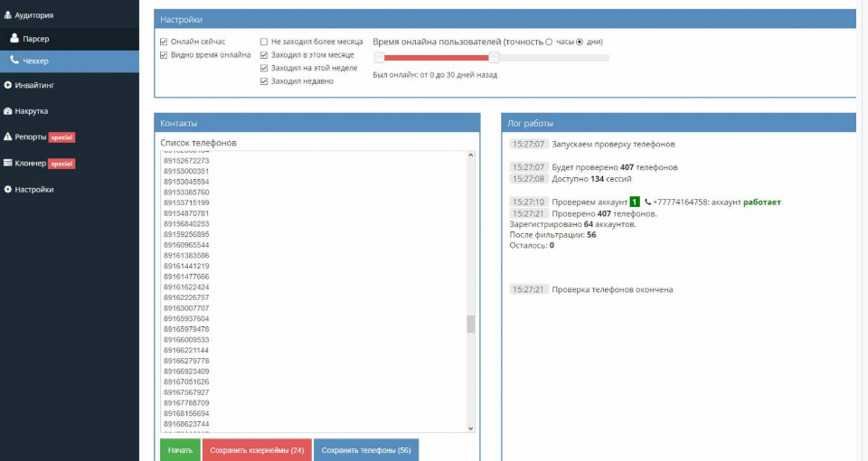Click the Чеккер phone icon
Image resolution: width=868 pixels, height=461 pixels.
point(14,61)
